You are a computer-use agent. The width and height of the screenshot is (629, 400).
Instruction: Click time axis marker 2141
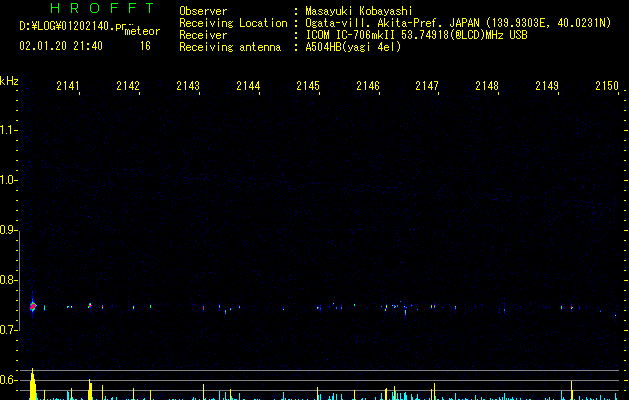(68, 86)
